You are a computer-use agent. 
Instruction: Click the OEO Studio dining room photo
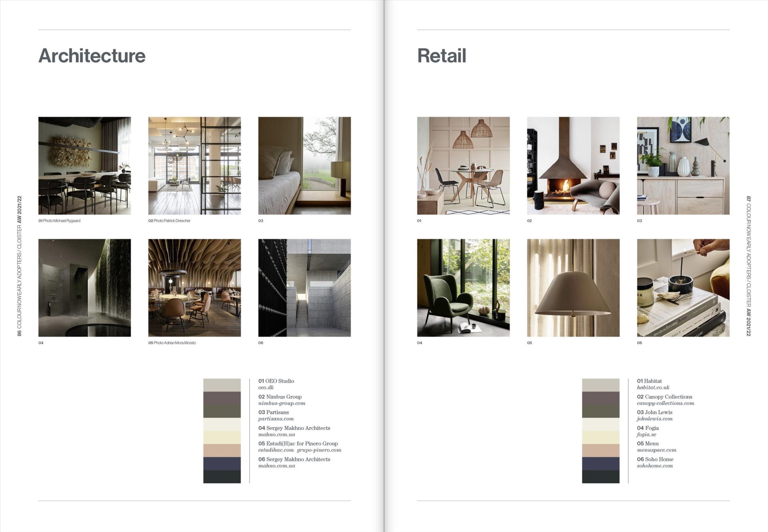click(x=84, y=166)
